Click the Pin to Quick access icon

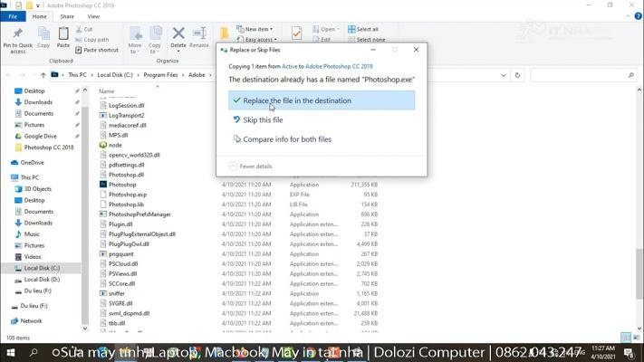coord(17,34)
